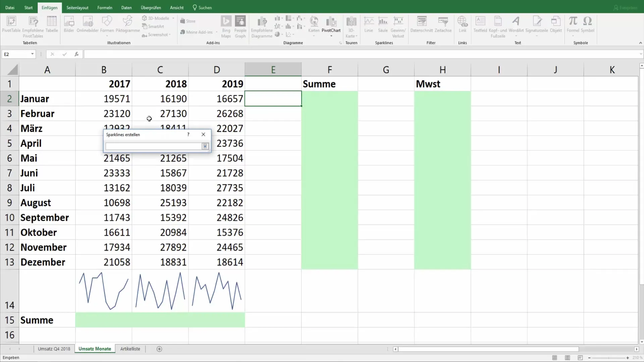Select column F header
The height and width of the screenshot is (362, 644).
(330, 70)
